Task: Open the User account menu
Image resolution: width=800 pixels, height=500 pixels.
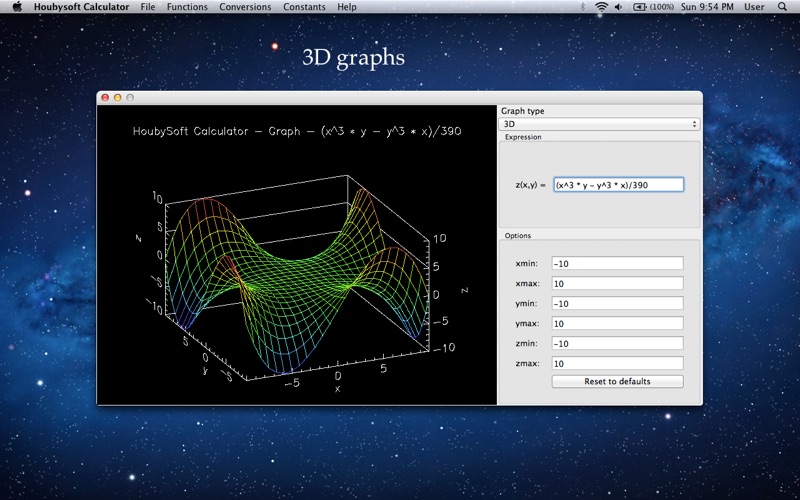Action: [x=754, y=7]
